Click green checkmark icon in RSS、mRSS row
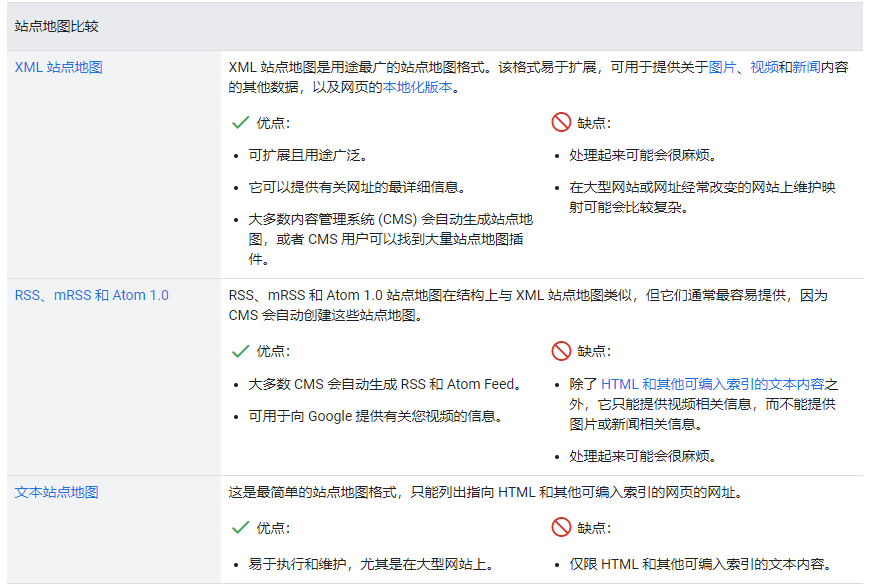 (240, 351)
